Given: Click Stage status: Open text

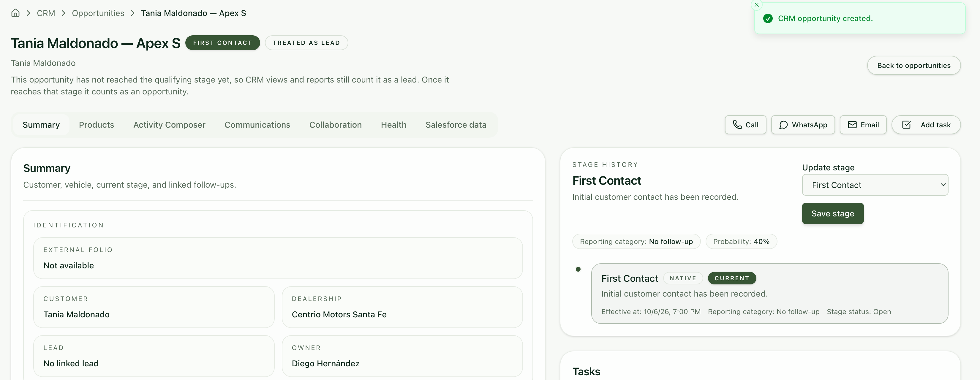Looking at the screenshot, I should 859,311.
